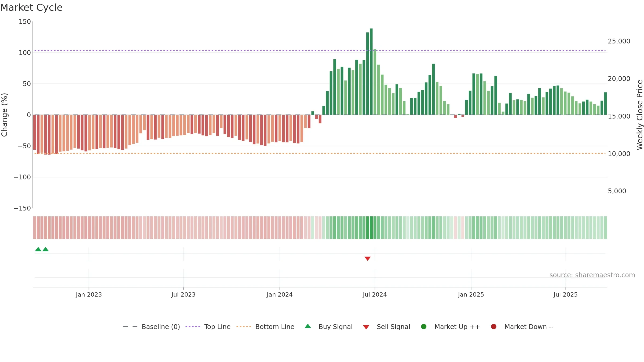Toggle the Baseline (0) legend entry
Image resolution: width=644 pixels, height=362 pixels.
151,327
